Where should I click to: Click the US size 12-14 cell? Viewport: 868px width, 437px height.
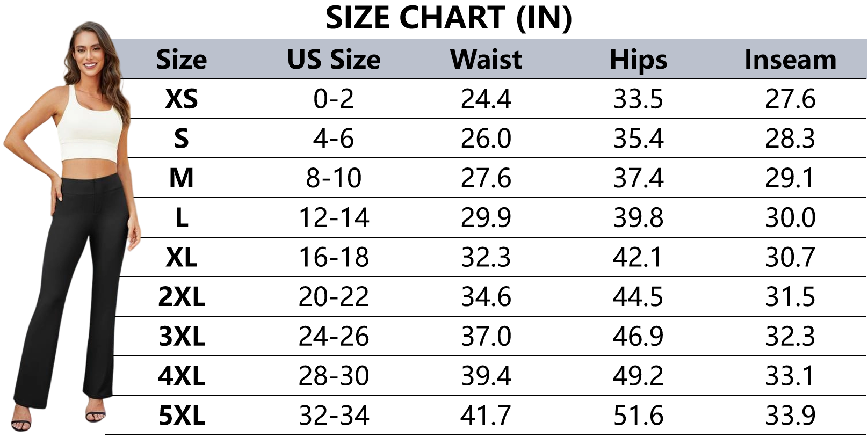[334, 218]
